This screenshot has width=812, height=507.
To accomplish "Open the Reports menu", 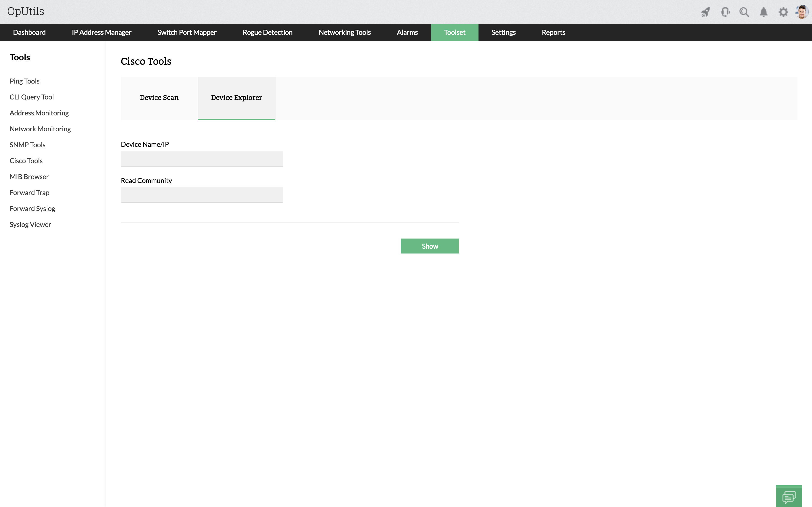I will pos(553,33).
